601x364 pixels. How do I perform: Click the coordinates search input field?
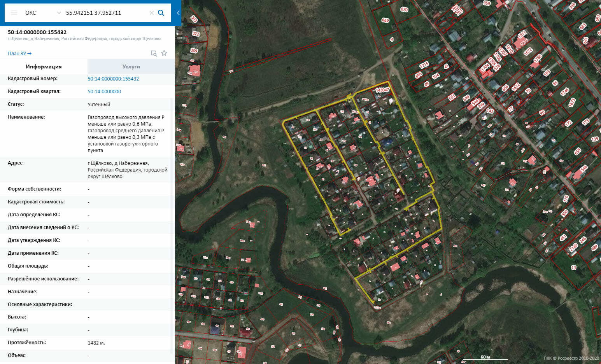(x=106, y=13)
